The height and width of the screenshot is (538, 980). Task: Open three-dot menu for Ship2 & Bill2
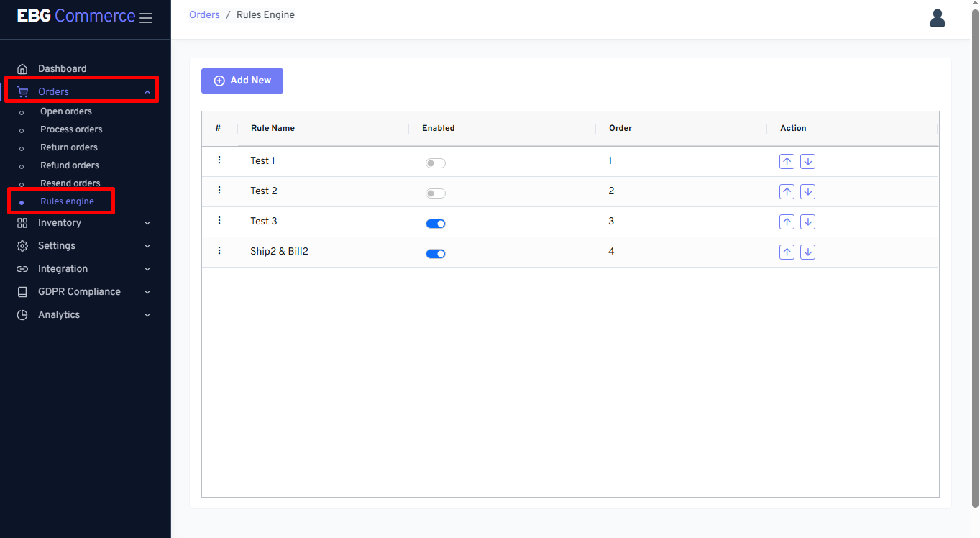219,251
